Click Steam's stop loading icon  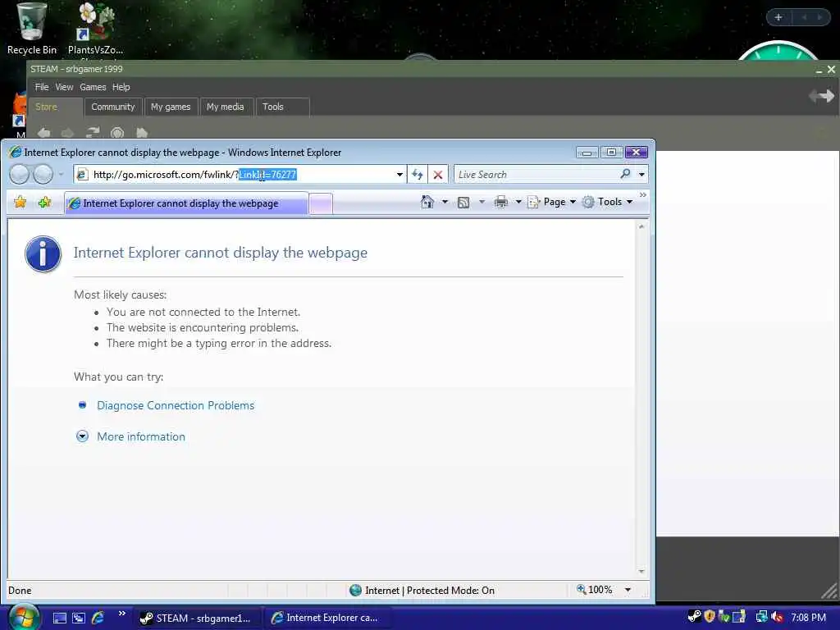pyautogui.click(x=117, y=132)
